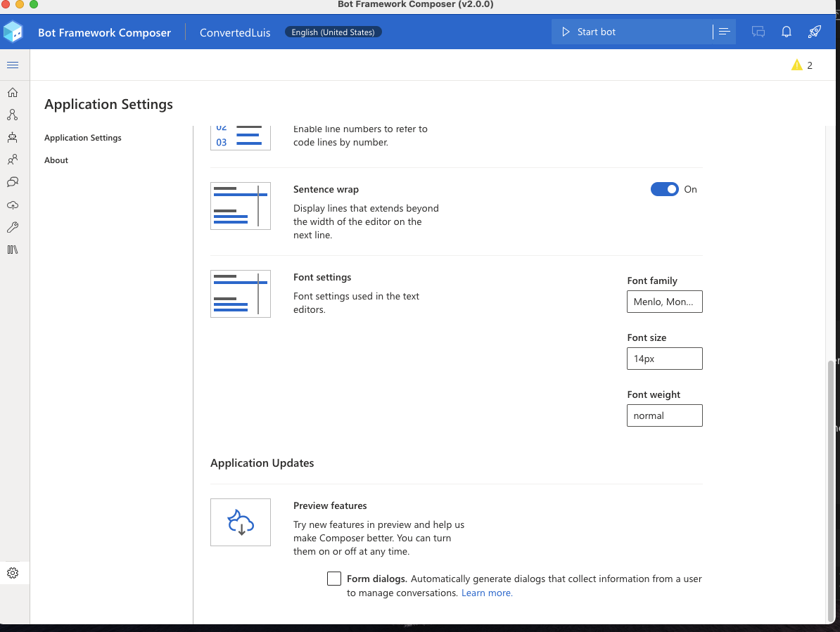Click the Learn more link for Form dialogs
840x632 pixels.
tap(486, 593)
